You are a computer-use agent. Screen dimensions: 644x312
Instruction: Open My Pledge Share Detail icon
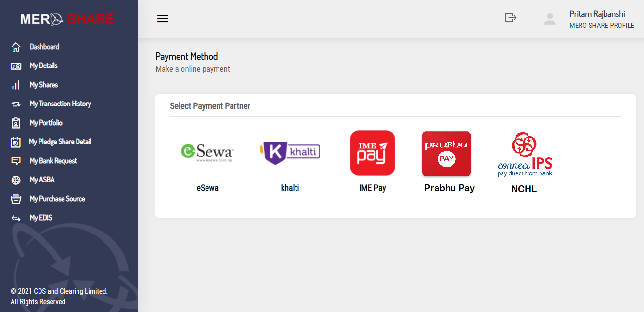pyautogui.click(x=15, y=142)
